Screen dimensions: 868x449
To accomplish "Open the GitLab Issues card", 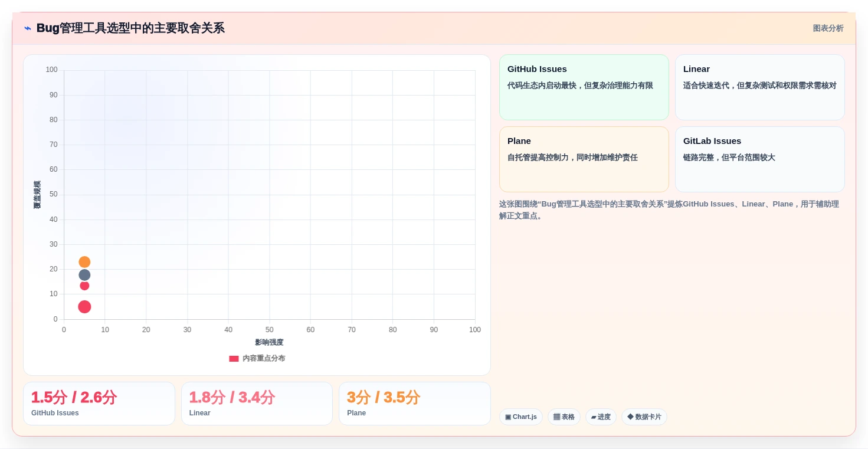I will 759,159.
